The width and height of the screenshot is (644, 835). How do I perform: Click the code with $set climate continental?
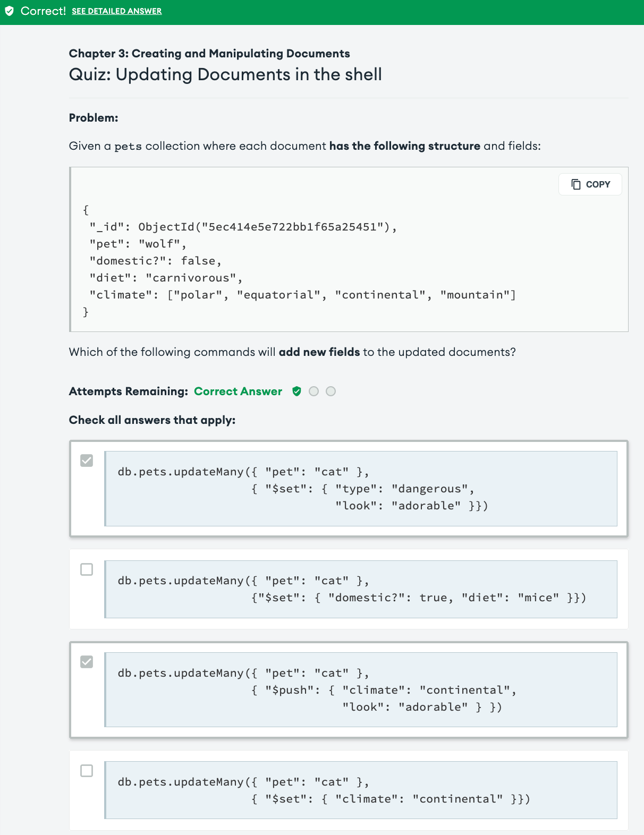[361, 790]
